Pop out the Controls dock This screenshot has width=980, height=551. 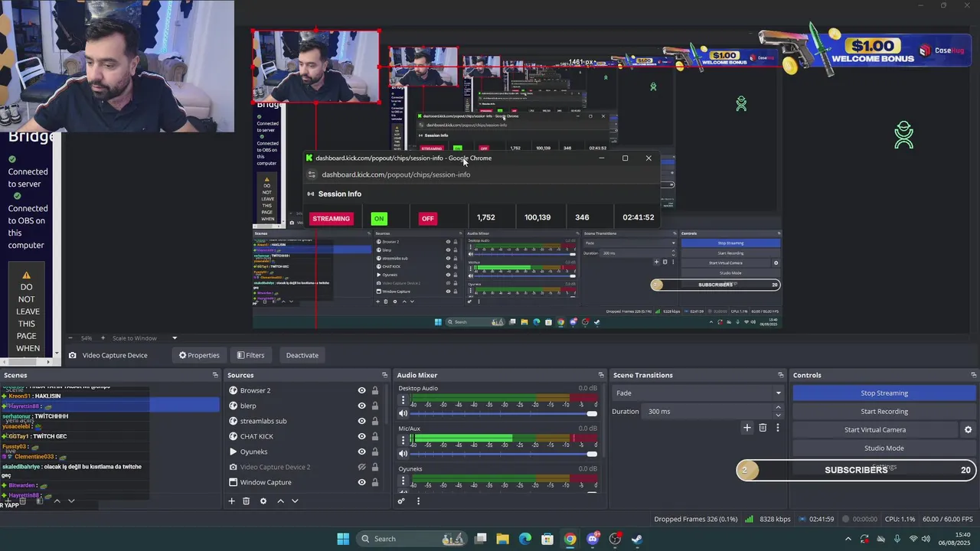(x=973, y=375)
